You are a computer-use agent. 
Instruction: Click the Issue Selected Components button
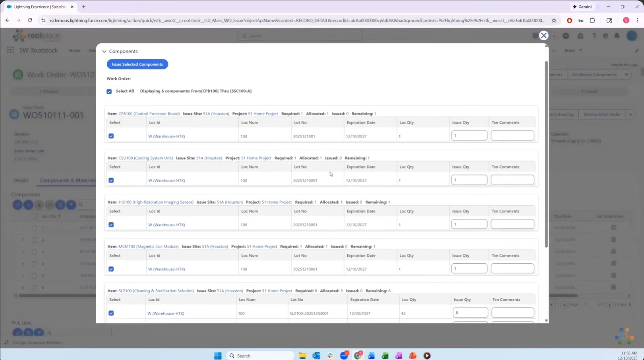[x=137, y=64]
